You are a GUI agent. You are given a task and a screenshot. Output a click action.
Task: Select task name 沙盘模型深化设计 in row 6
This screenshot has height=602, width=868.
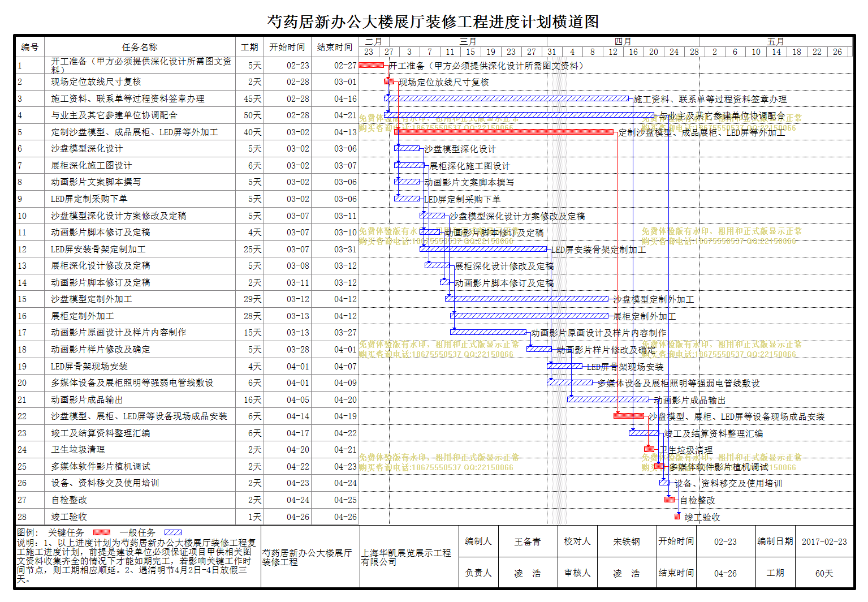(x=87, y=149)
